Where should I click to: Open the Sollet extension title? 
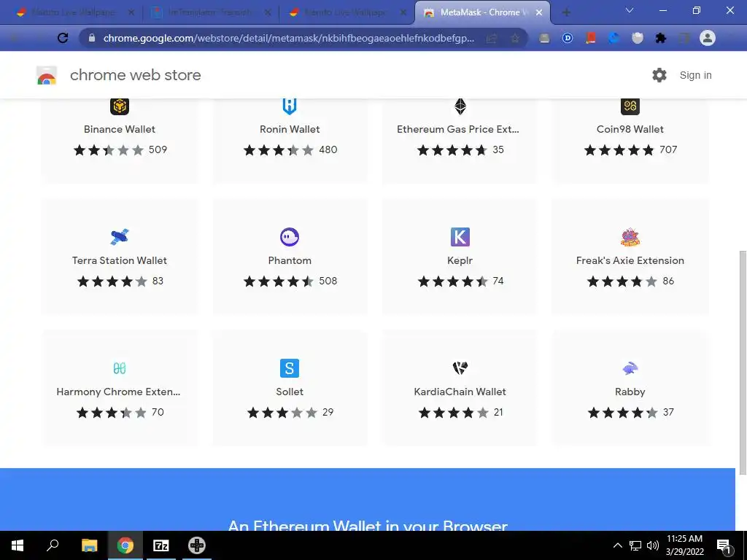(290, 392)
